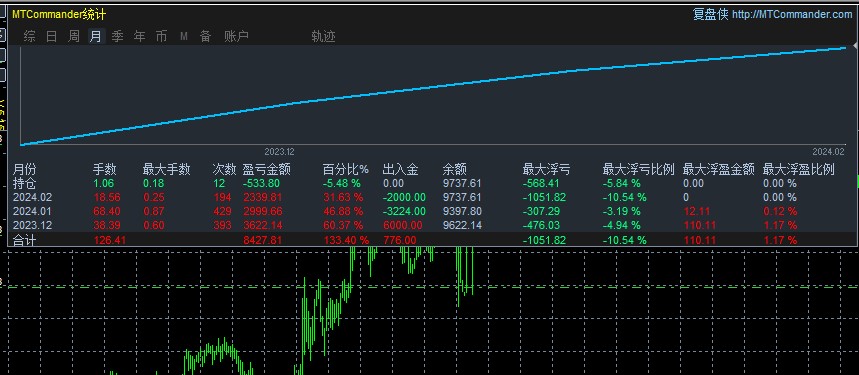This screenshot has width=859, height=375.
Task: Click the 2023.12 chart axis label
Action: (279, 152)
